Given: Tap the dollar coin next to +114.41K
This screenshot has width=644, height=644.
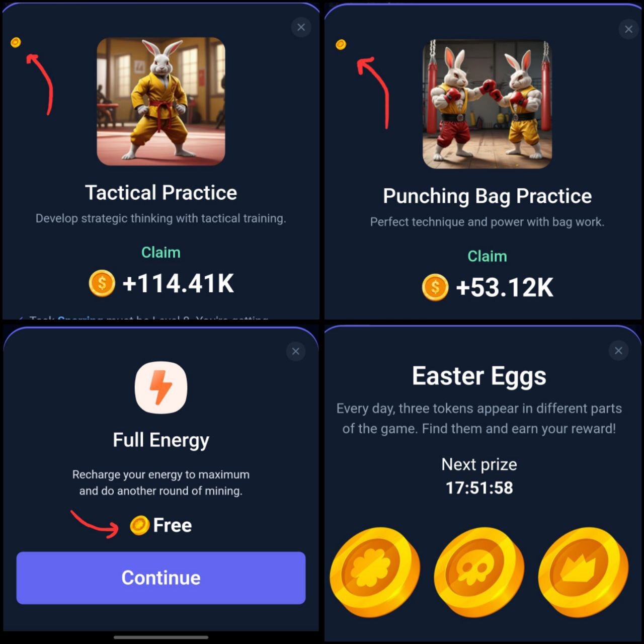Looking at the screenshot, I should click(102, 283).
